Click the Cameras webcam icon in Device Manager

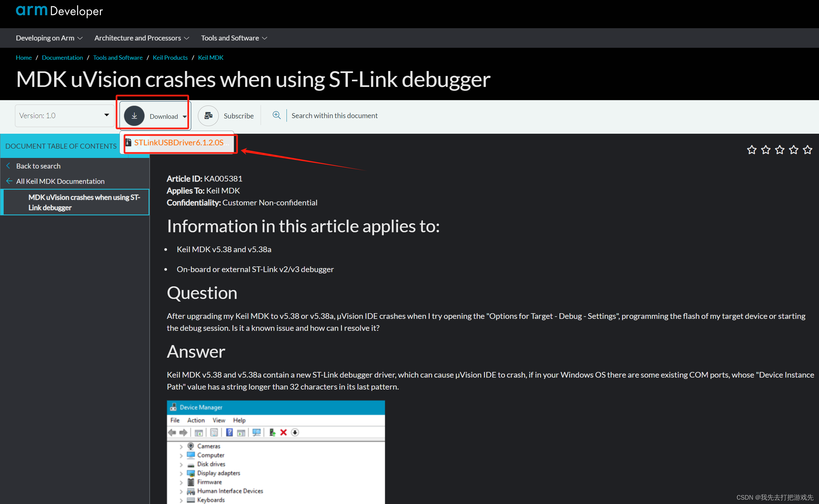(x=191, y=446)
